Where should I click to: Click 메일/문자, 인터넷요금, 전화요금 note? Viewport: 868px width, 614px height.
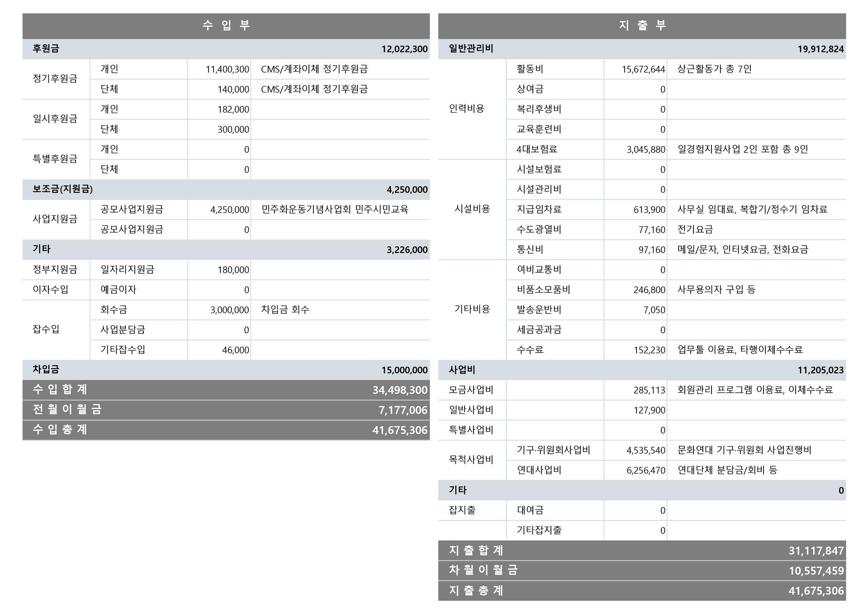click(742, 249)
